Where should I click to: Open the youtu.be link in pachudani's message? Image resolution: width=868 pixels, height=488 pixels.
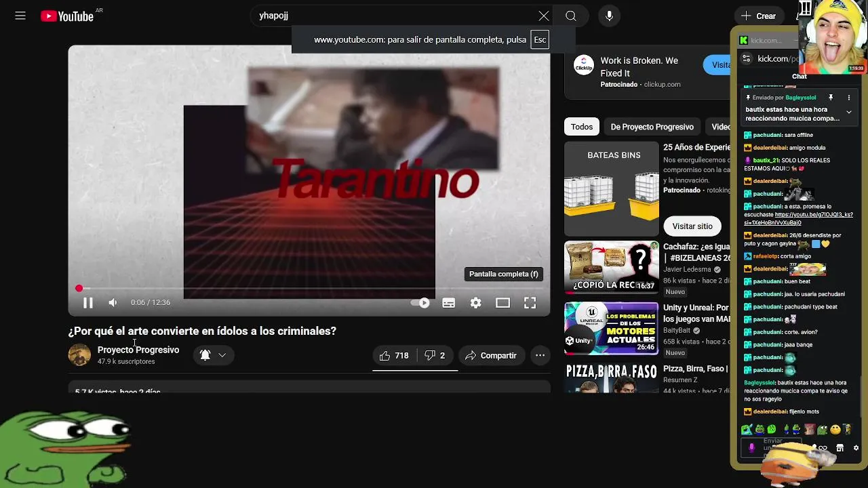(798, 218)
